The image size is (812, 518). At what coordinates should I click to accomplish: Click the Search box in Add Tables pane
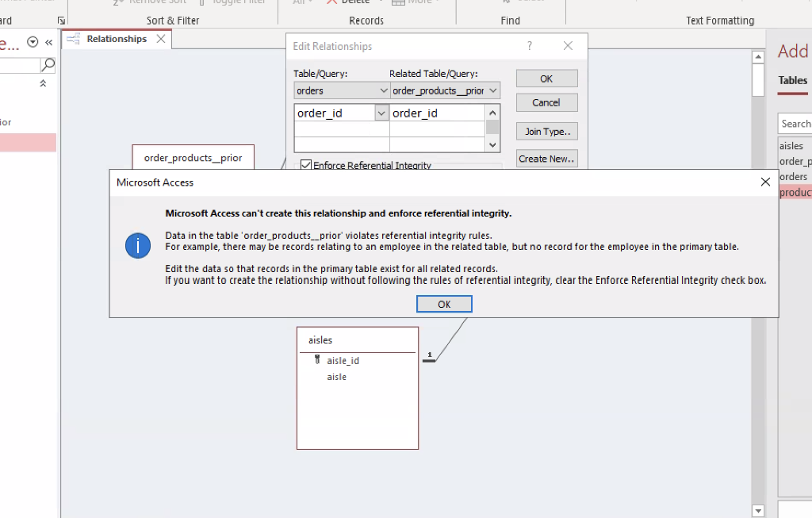pyautogui.click(x=795, y=123)
